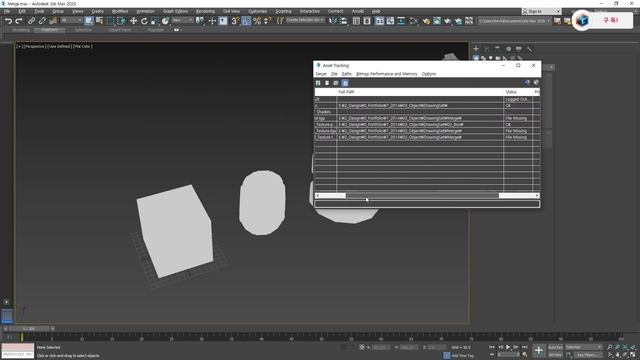This screenshot has height=360, width=640.
Task: Toggle Spinner Snap
Action: coord(268,21)
